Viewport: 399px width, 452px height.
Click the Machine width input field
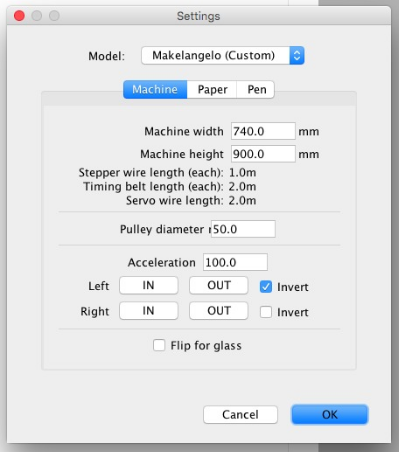tap(263, 131)
